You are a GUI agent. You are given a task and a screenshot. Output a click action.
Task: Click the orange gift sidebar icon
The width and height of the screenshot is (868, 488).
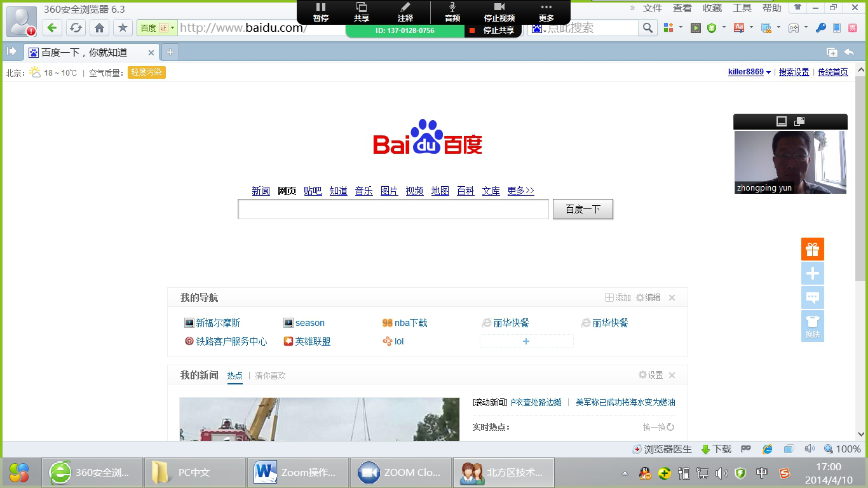[x=812, y=249]
